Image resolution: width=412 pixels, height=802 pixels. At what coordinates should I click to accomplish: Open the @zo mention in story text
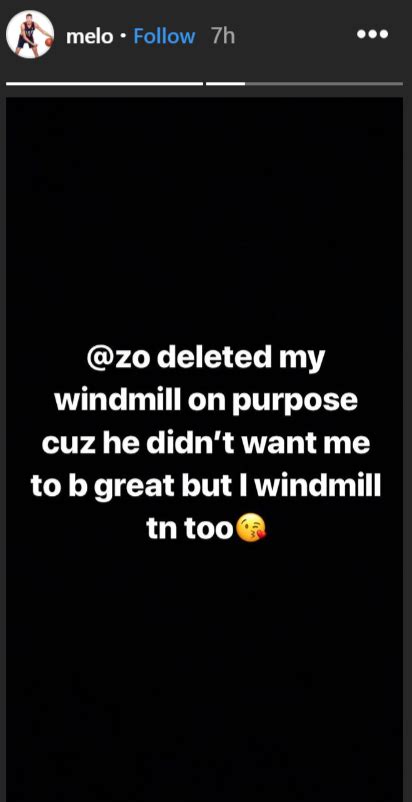[x=118, y=359]
